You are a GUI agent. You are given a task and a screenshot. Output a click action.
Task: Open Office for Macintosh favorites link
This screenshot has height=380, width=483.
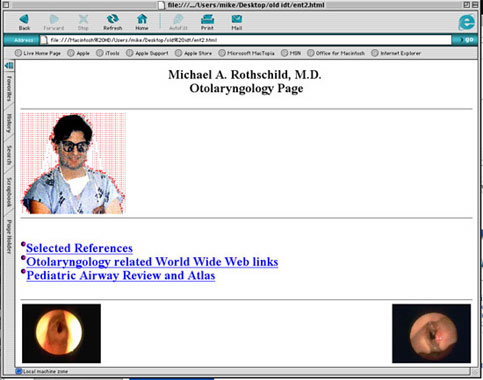pos(336,53)
